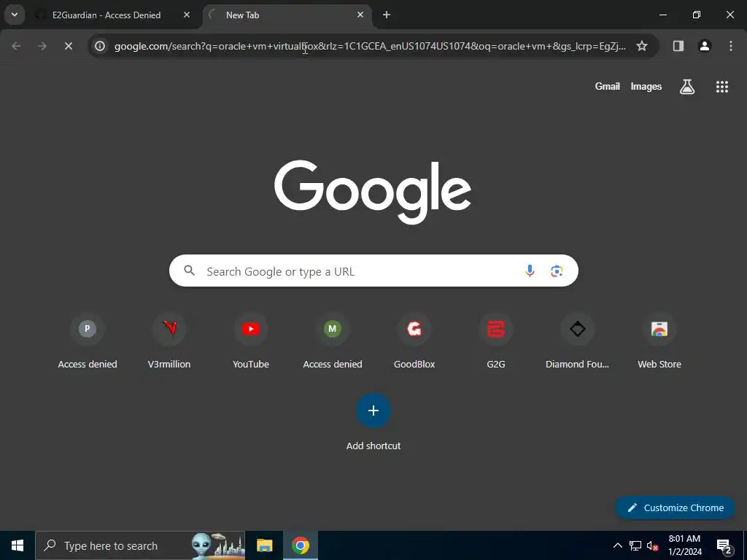Viewport: 747px width, 560px height.
Task: Open Gmail link
Action: coord(608,87)
